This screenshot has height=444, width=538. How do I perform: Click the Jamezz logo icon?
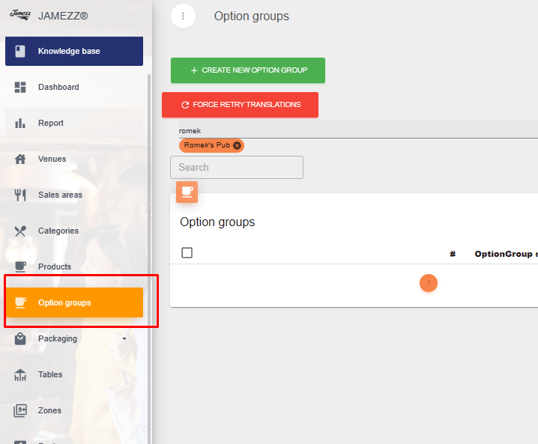(20, 15)
